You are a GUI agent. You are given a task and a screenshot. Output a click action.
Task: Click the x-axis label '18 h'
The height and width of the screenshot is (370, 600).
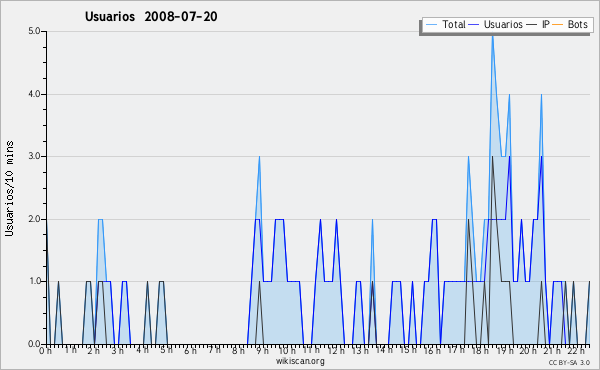tap(480, 351)
